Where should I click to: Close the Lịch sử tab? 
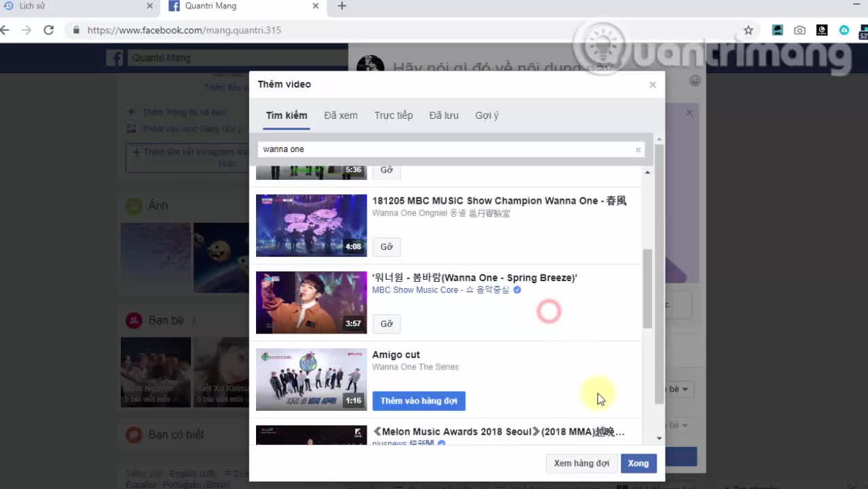(150, 6)
